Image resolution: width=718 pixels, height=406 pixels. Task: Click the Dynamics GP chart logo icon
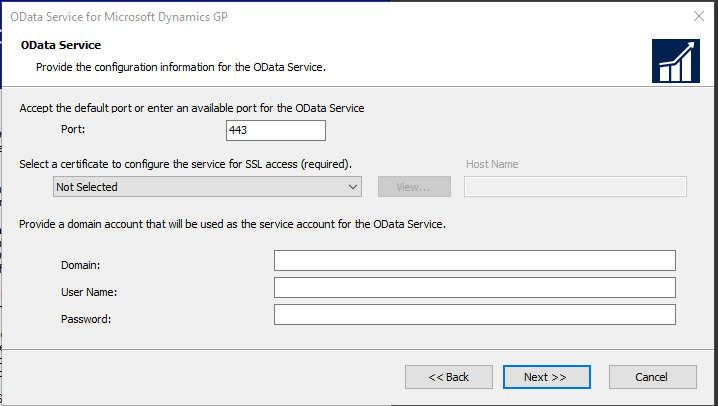tap(675, 61)
